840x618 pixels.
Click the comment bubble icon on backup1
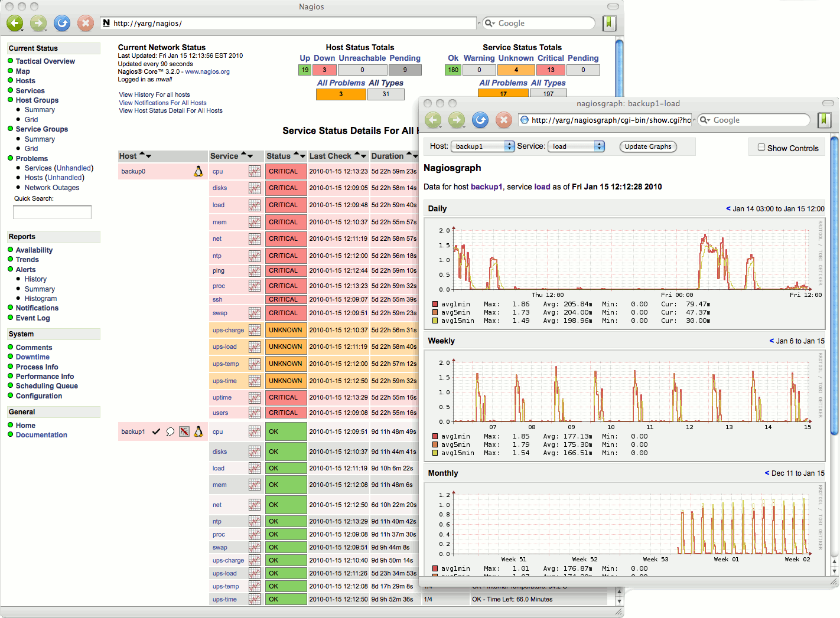[x=170, y=431]
